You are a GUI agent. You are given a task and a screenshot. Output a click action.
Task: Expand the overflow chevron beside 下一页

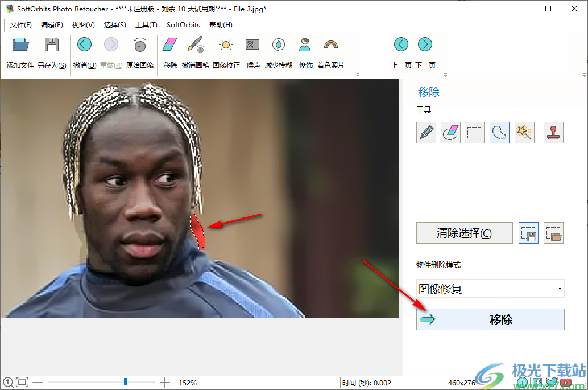[445, 74]
